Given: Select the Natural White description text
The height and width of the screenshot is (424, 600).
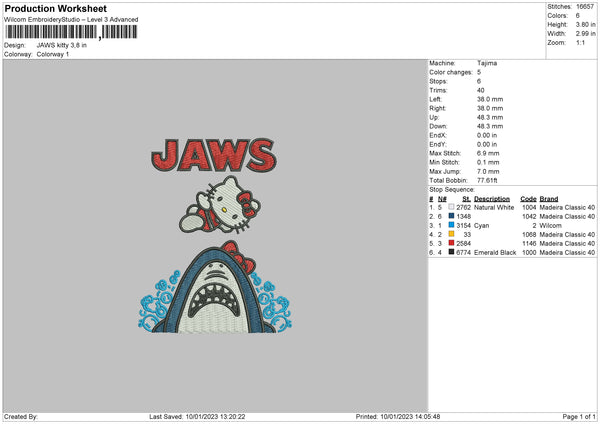Looking at the screenshot, I should click(494, 207).
